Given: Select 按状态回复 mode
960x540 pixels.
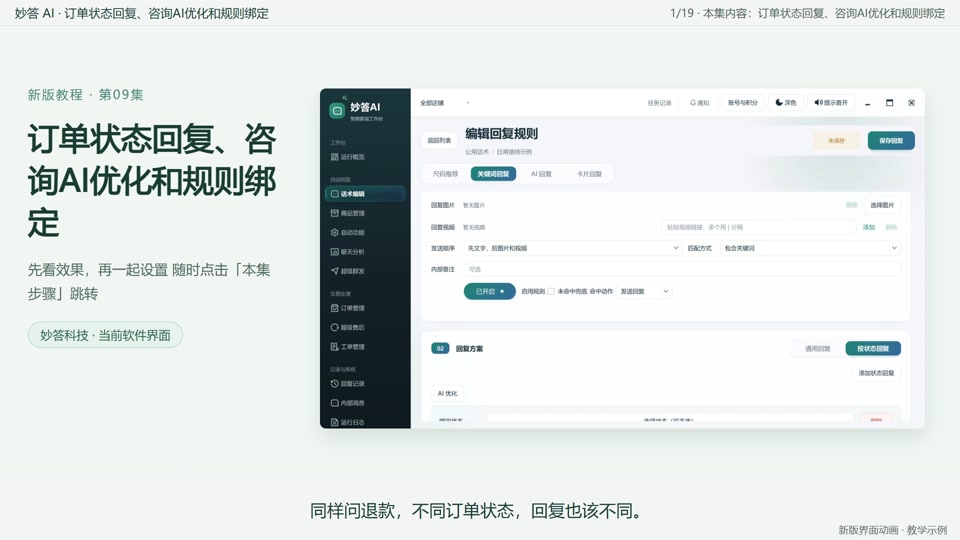Looking at the screenshot, I should tap(873, 348).
